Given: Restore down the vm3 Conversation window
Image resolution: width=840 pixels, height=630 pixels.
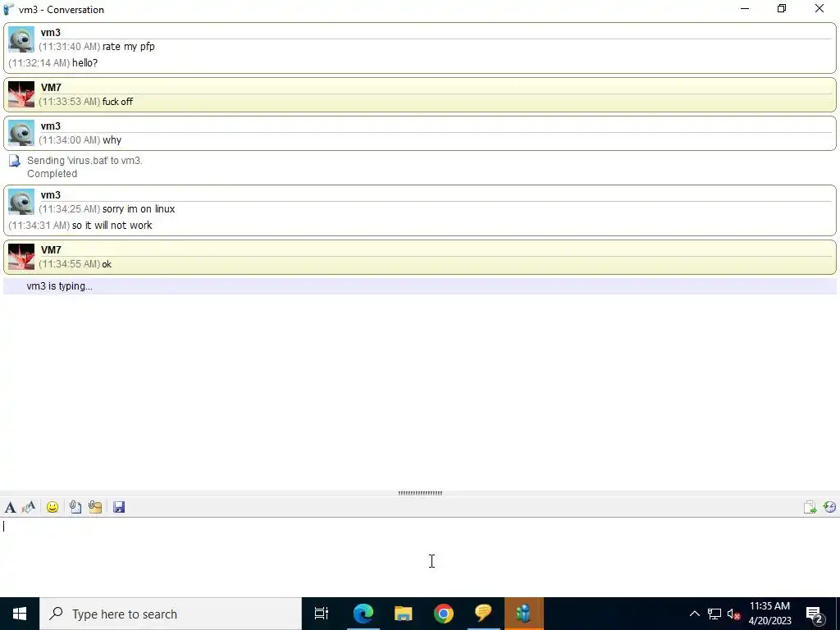Looking at the screenshot, I should click(782, 8).
